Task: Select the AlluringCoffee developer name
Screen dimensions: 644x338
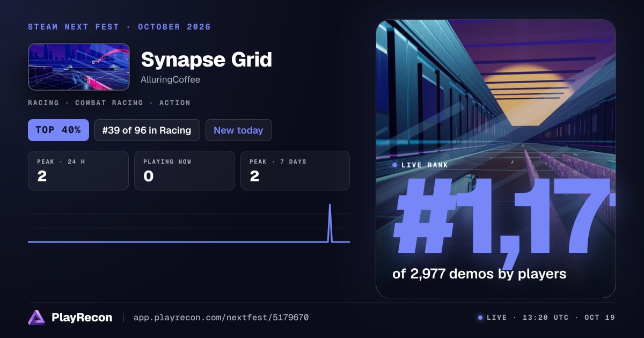Action: [171, 79]
